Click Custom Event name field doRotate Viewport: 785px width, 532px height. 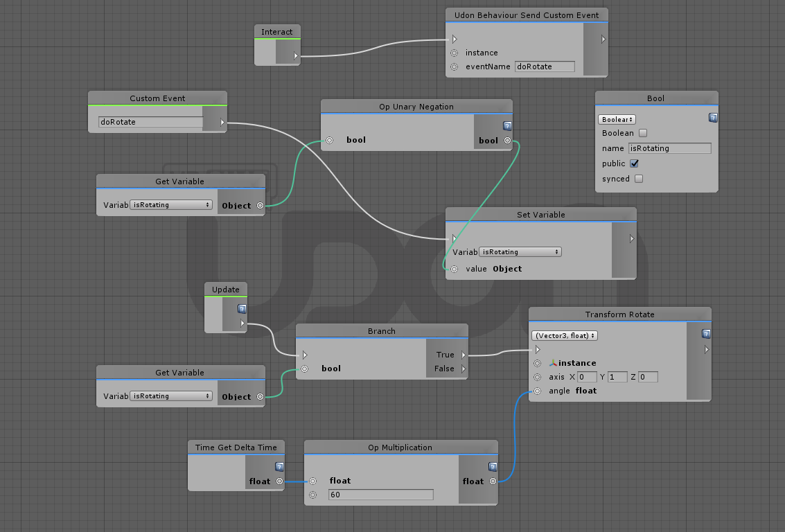[x=150, y=122]
